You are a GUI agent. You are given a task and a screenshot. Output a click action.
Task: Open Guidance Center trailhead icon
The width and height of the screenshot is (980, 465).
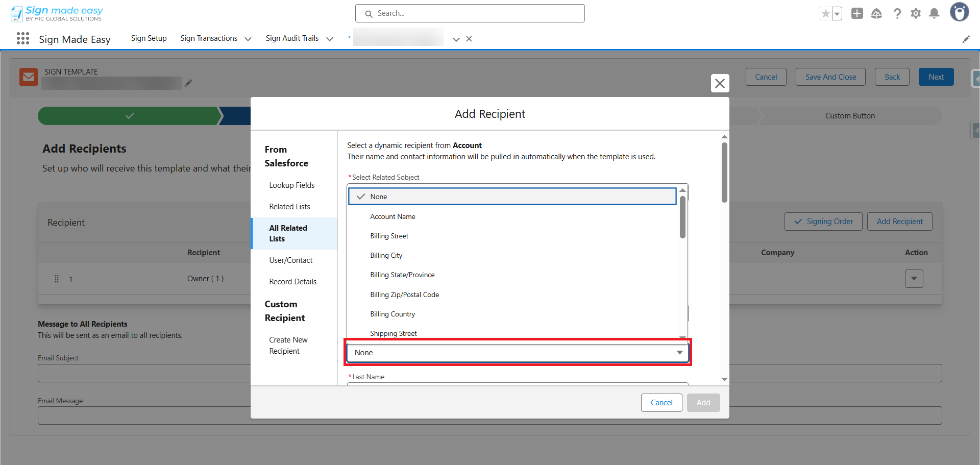(876, 14)
